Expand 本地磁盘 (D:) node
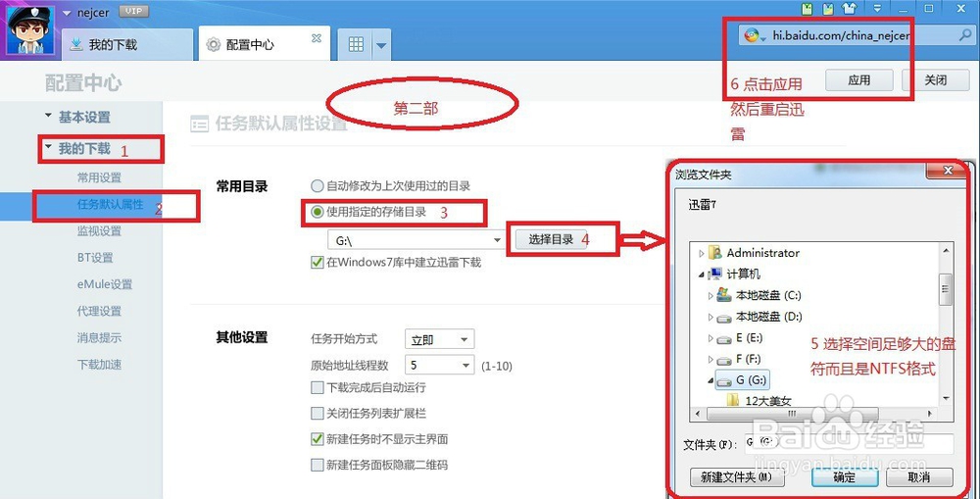Viewport: 980px width, 499px height. (x=710, y=317)
